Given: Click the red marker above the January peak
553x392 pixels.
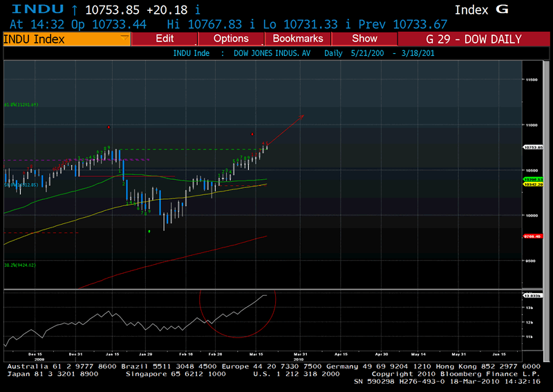Looking at the screenshot, I should (x=109, y=127).
